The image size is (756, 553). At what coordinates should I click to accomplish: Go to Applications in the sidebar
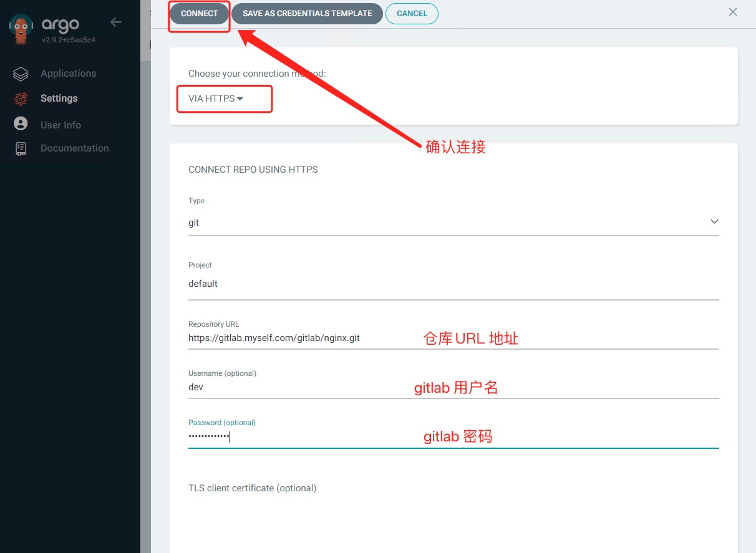(x=68, y=74)
